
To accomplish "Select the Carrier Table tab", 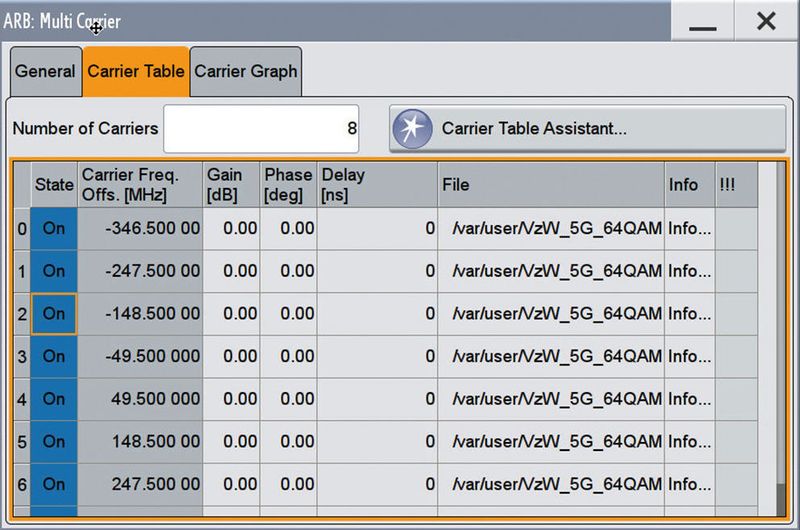I will (x=136, y=72).
